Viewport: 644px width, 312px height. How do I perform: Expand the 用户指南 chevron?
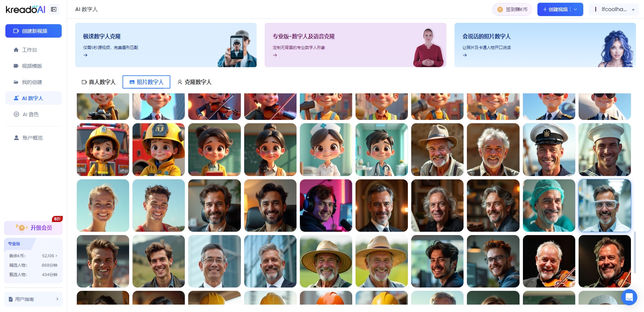pos(57,299)
